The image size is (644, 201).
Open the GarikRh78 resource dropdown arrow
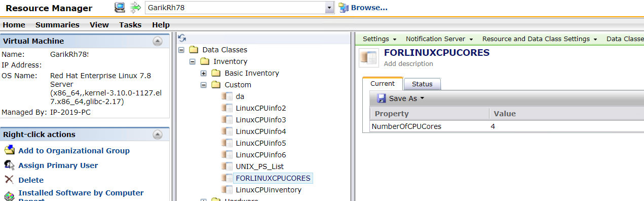[329, 8]
